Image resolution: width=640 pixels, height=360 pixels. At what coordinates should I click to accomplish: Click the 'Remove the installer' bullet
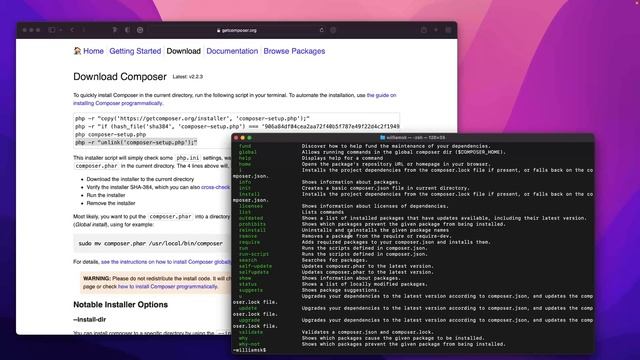click(x=111, y=203)
